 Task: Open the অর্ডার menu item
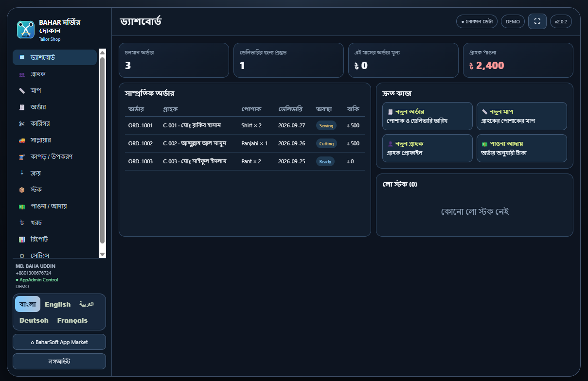click(54, 107)
